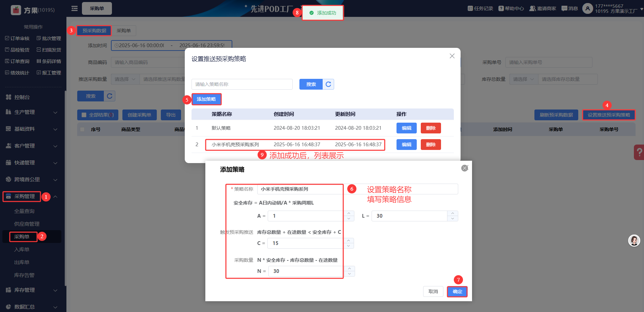The width and height of the screenshot is (644, 312).
Task: Open the 库存总数量 请选择 dropdown
Action: pos(523,79)
